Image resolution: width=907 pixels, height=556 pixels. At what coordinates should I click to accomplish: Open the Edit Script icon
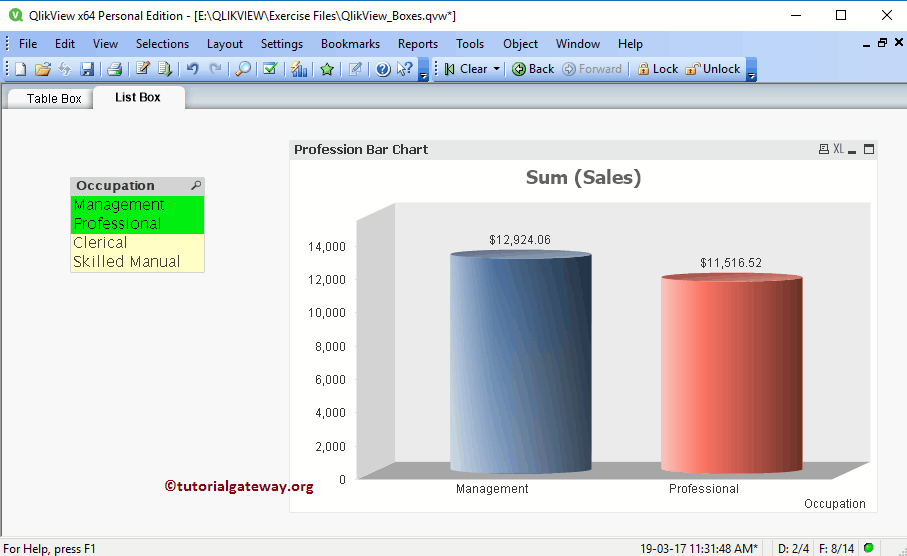142,69
